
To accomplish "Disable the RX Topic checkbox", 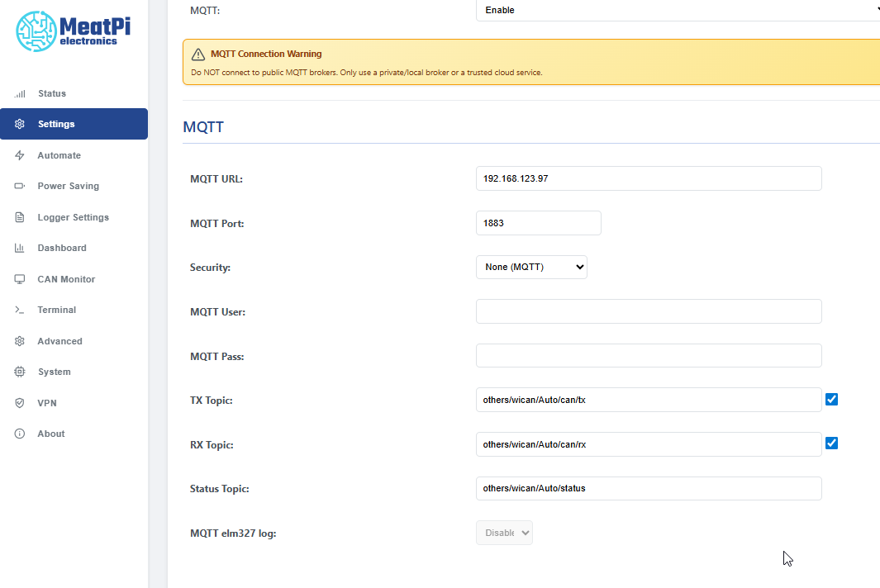I will (x=831, y=443).
